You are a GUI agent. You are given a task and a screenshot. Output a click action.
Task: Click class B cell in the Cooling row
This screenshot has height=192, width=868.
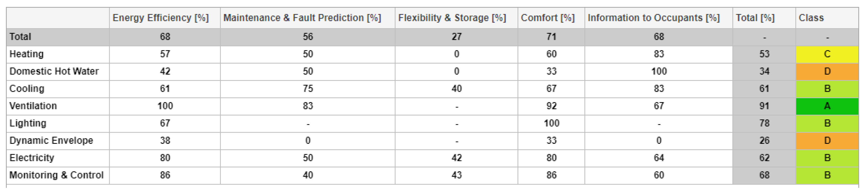tap(827, 89)
